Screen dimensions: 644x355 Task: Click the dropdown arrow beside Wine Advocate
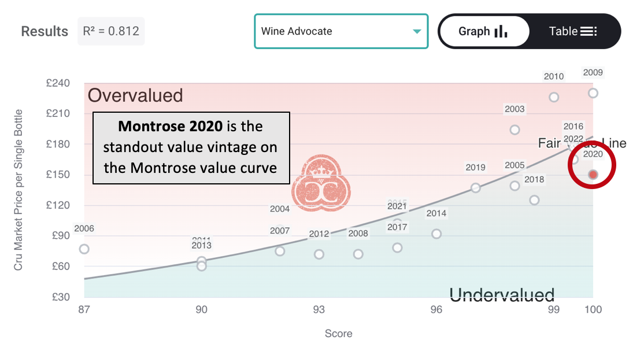pyautogui.click(x=416, y=32)
